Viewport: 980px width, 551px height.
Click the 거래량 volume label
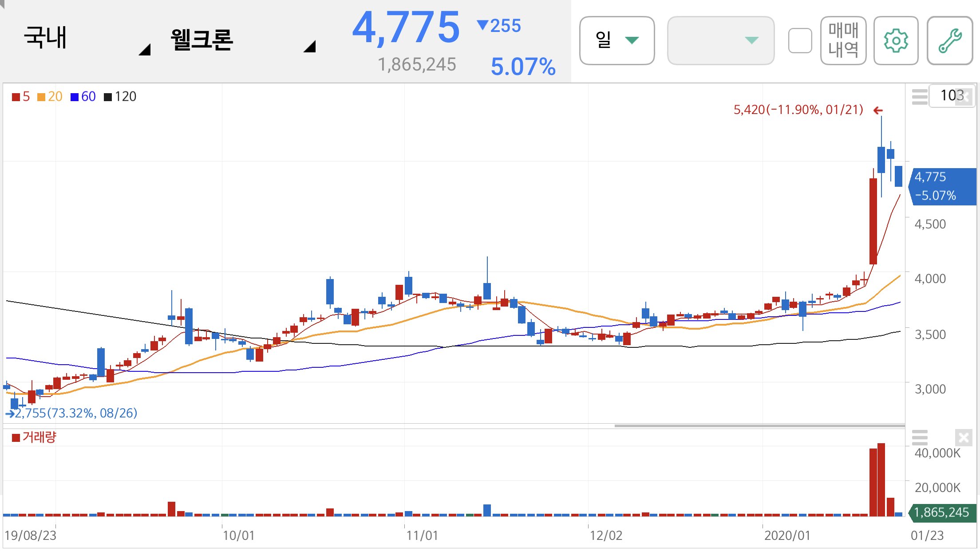(40, 437)
